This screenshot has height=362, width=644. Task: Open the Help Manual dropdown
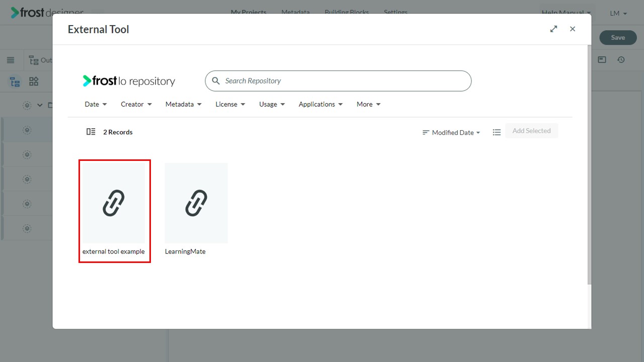[566, 13]
